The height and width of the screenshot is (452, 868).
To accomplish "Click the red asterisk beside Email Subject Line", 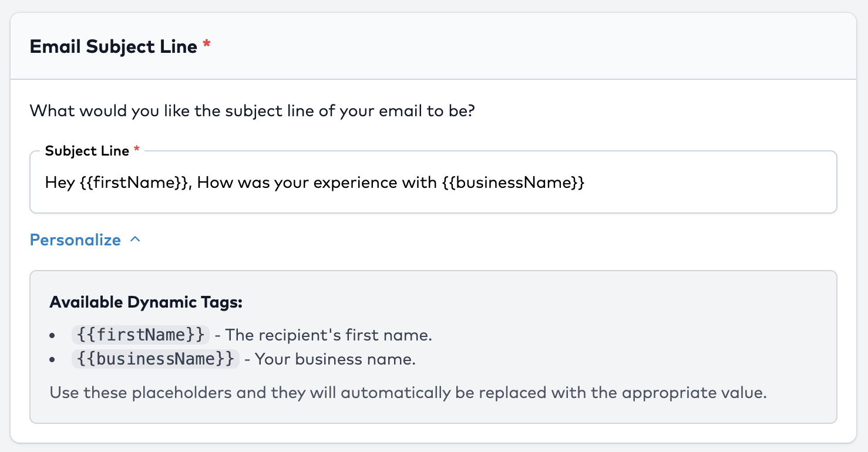I will pos(206,45).
